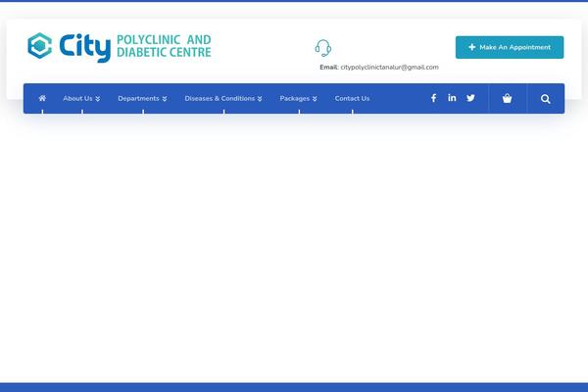Expand the Packages chevron
588x392 pixels.
coord(315,99)
